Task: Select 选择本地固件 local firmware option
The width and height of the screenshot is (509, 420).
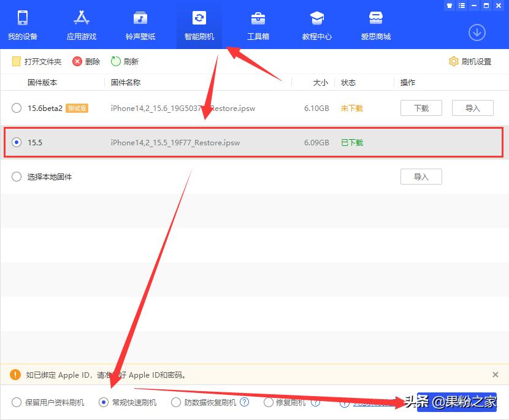Action: 17,177
